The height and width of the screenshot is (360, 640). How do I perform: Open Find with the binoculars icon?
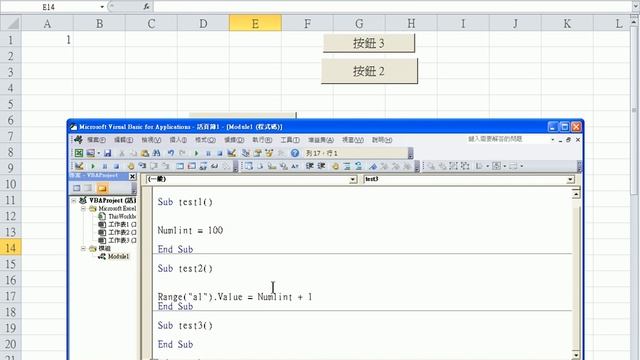pyautogui.click(x=156, y=153)
